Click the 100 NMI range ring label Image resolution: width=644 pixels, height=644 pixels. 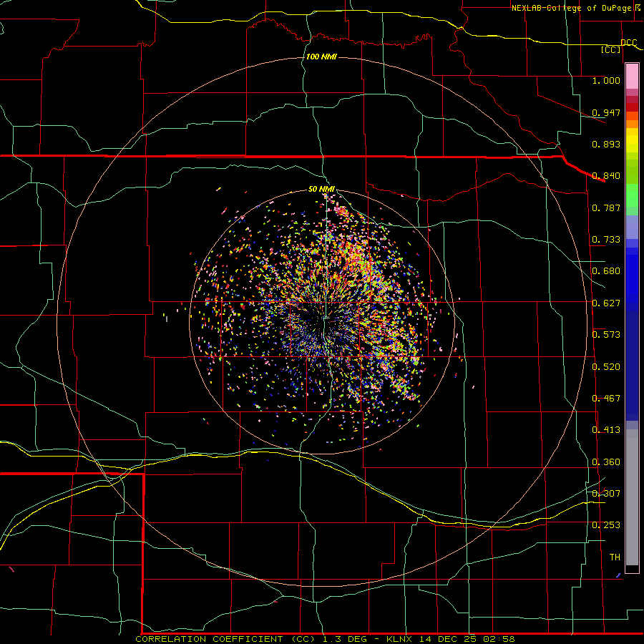(321, 57)
